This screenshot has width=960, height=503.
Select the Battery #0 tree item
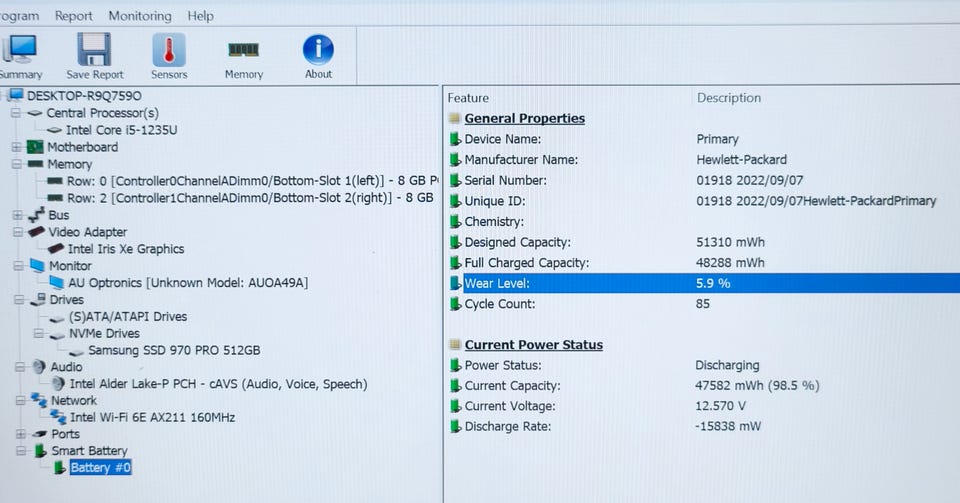(100, 468)
